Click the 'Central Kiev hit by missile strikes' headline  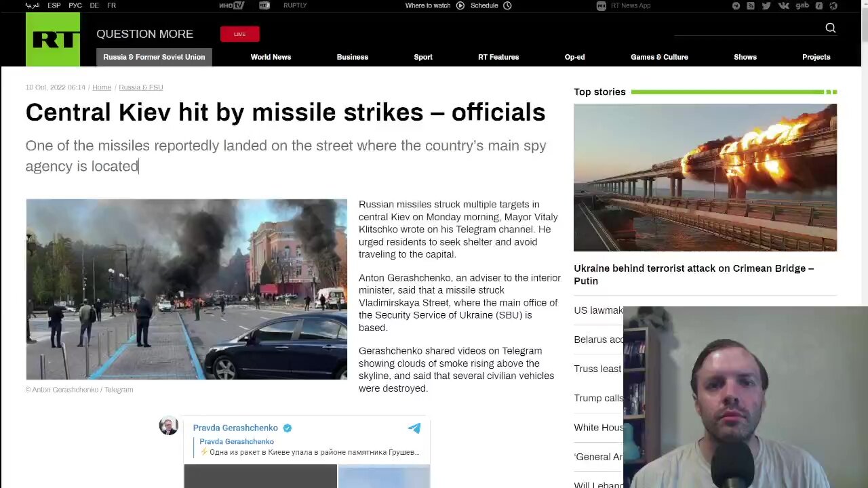[285, 113]
